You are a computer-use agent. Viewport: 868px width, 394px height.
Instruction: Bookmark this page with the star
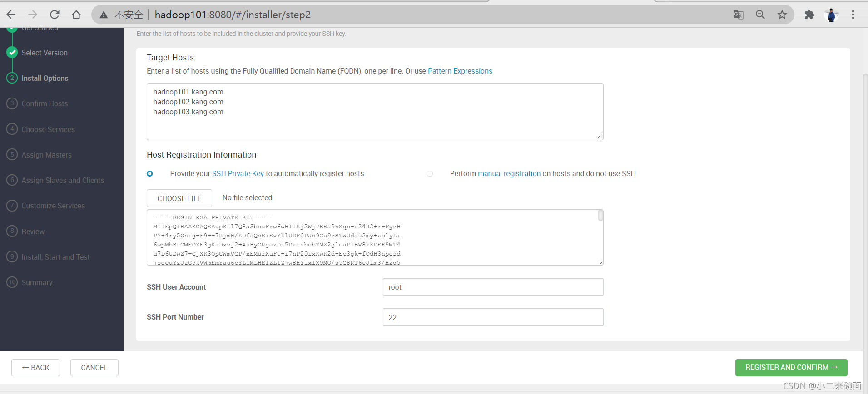pos(782,15)
